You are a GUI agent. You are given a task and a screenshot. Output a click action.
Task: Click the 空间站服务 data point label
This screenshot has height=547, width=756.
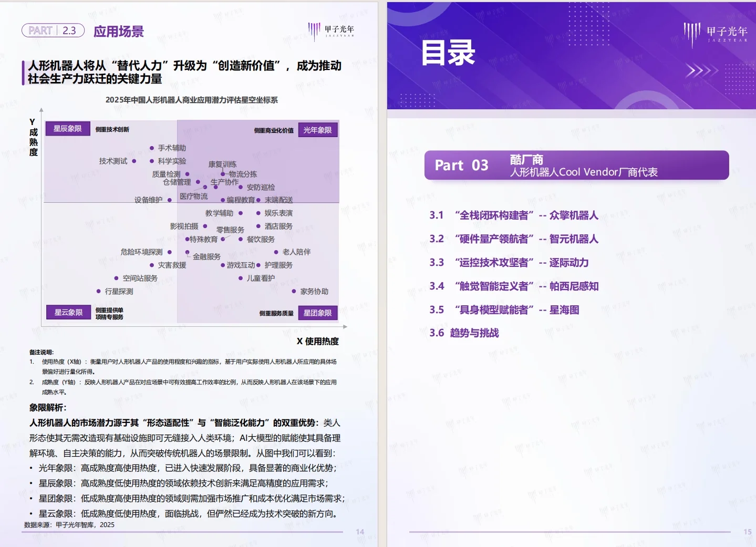coord(140,278)
